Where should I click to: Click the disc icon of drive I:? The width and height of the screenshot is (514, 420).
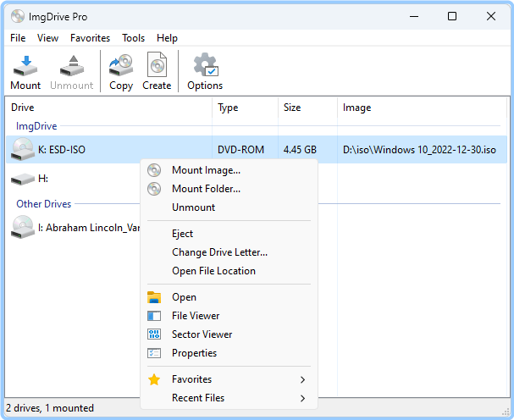(23, 227)
